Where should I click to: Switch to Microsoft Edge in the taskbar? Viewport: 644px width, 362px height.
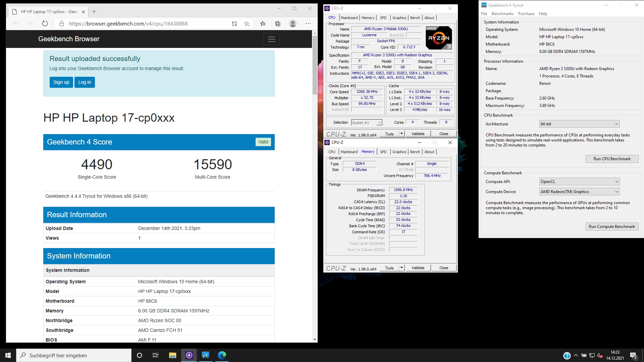coord(222,355)
